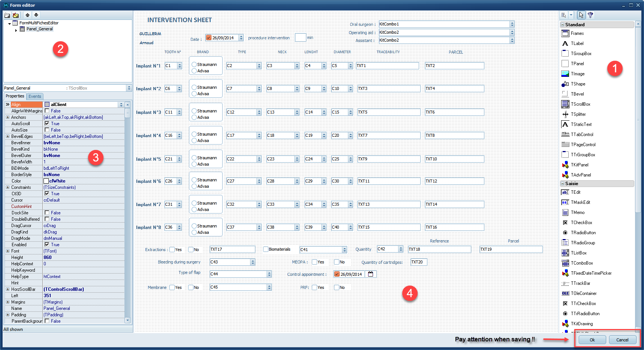644x350 pixels.
Task: Open the C44 type of flap dropdown
Action: pos(269,274)
